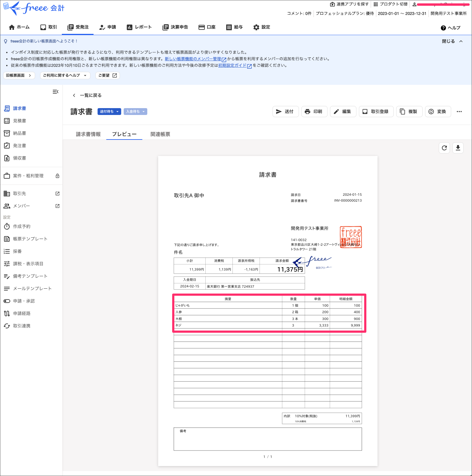
Task: Click the invoice preview page
Action: pyautogui.click(x=268, y=311)
